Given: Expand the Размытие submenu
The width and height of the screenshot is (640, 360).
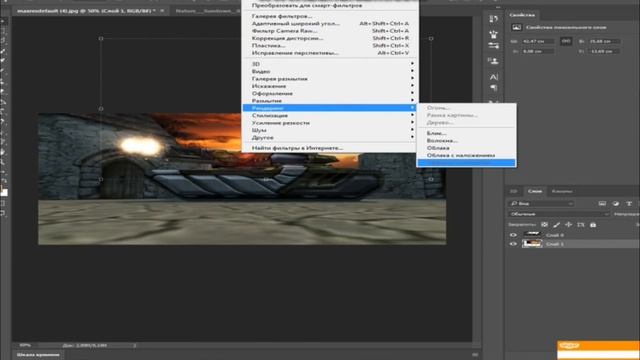Looking at the screenshot, I should tap(330, 101).
